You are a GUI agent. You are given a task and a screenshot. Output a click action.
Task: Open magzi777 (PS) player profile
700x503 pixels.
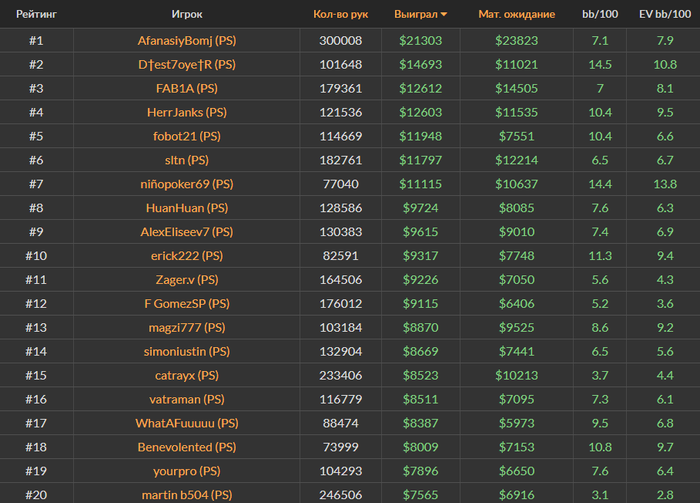pos(187,328)
